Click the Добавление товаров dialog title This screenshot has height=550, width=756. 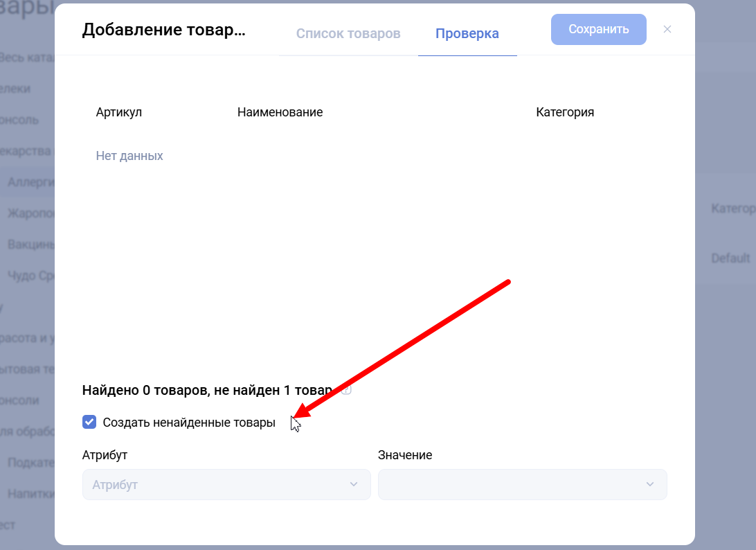[163, 30]
